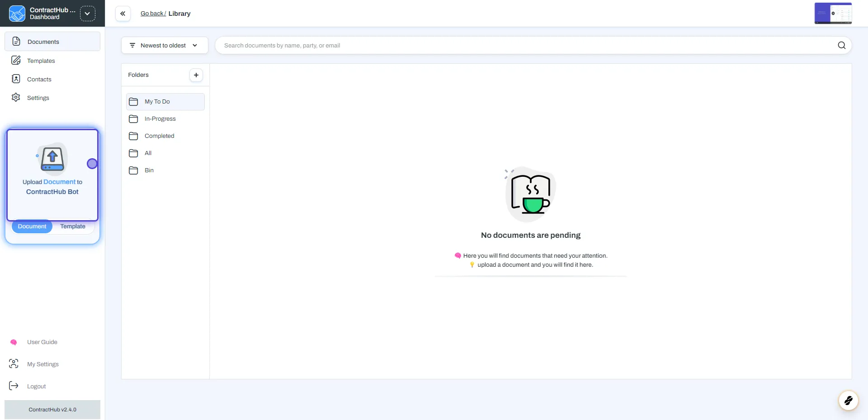Click the My Settings profile scan icon

14,363
